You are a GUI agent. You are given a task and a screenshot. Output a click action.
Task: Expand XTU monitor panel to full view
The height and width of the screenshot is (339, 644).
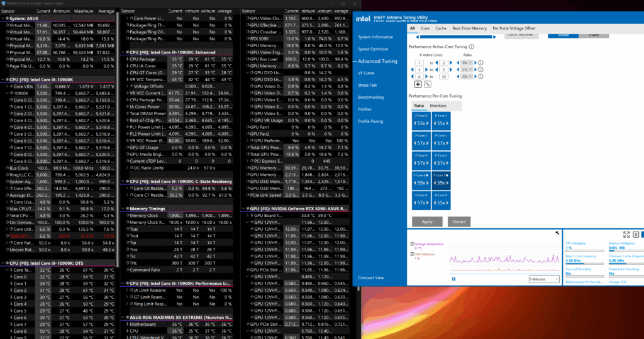626,234
